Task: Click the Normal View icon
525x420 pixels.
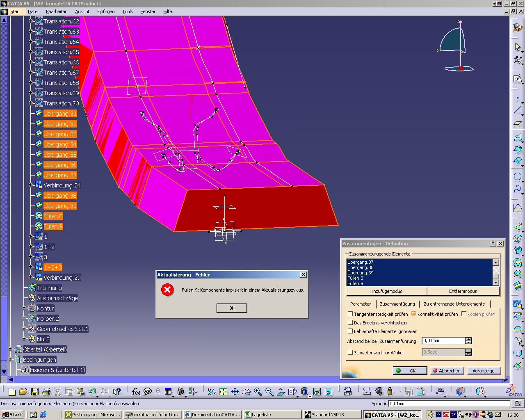Action: tap(281, 392)
